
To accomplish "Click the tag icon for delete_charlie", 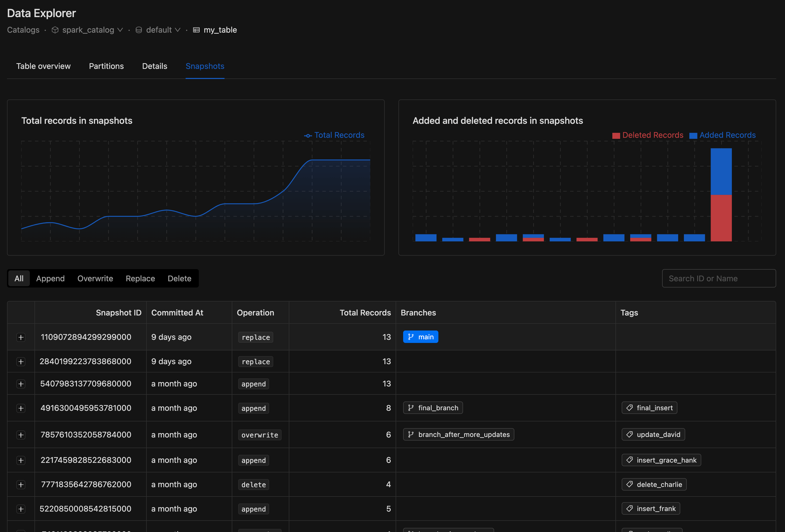I will (x=629, y=484).
